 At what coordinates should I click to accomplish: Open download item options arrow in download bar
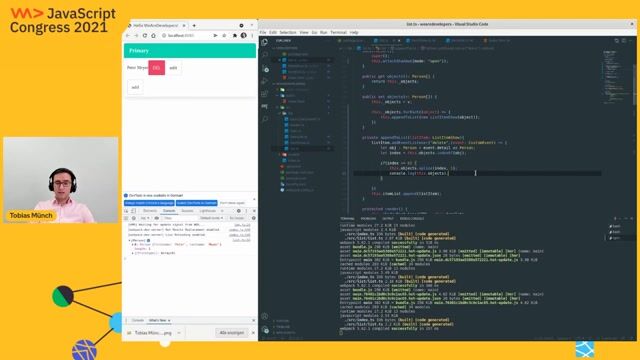pos(178,333)
